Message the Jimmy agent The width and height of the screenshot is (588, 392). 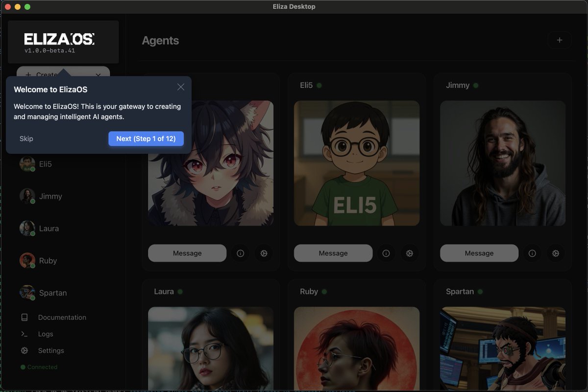pos(479,253)
